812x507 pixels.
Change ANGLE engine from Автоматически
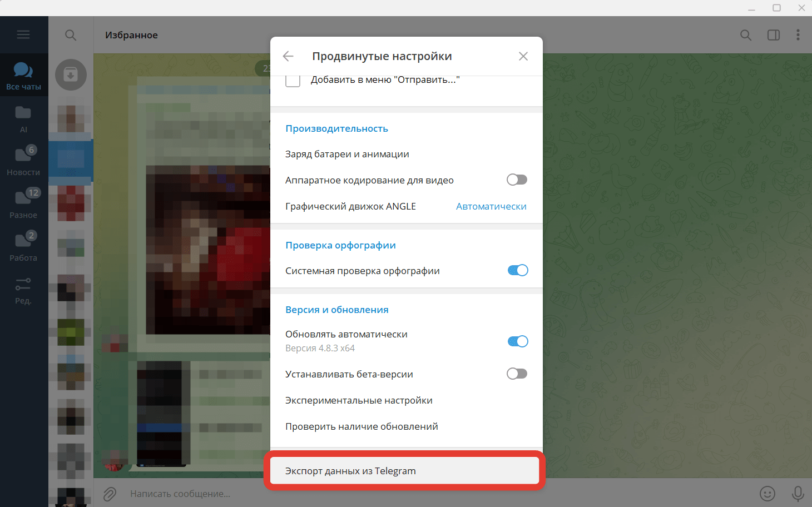491,206
